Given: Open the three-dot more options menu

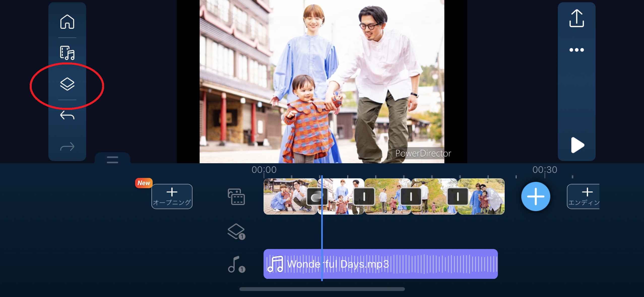Looking at the screenshot, I should click(576, 50).
